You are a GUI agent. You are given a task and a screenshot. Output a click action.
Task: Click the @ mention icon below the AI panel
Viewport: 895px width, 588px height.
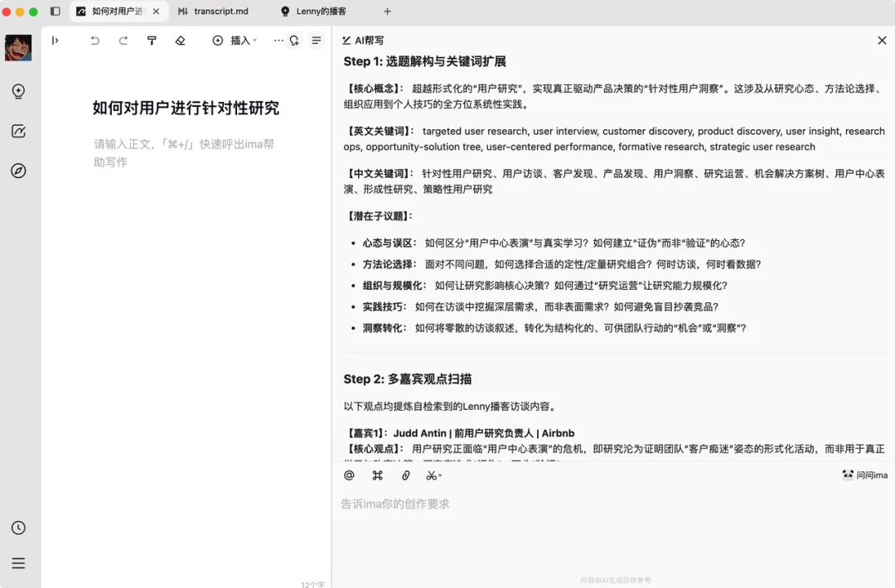pyautogui.click(x=349, y=475)
